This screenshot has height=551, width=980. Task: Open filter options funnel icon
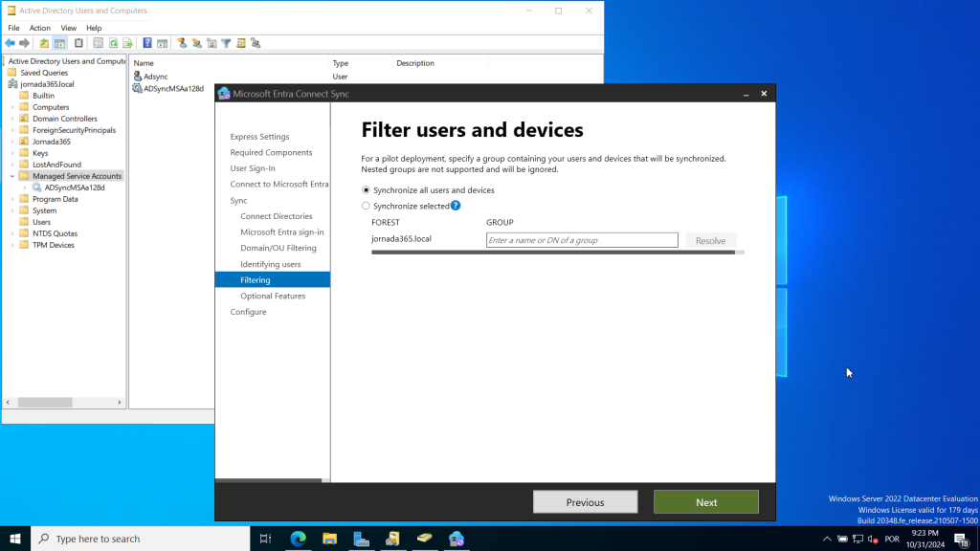pyautogui.click(x=226, y=43)
